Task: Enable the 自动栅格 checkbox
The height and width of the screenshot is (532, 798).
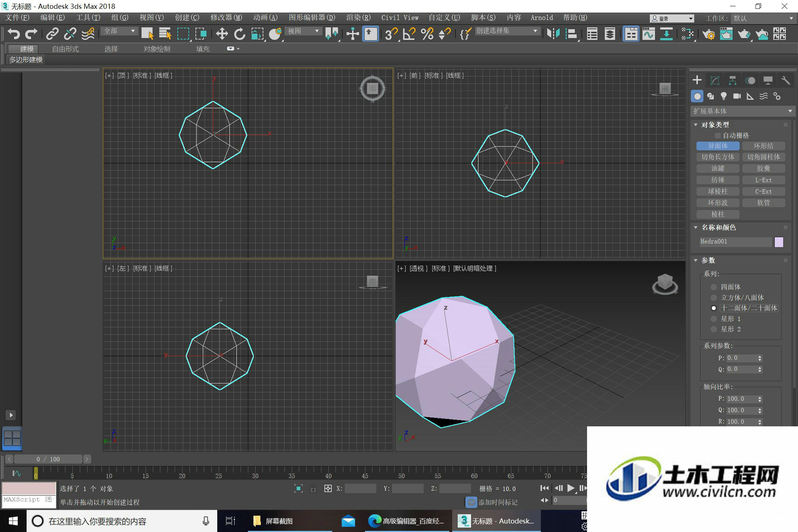Action: pos(718,136)
